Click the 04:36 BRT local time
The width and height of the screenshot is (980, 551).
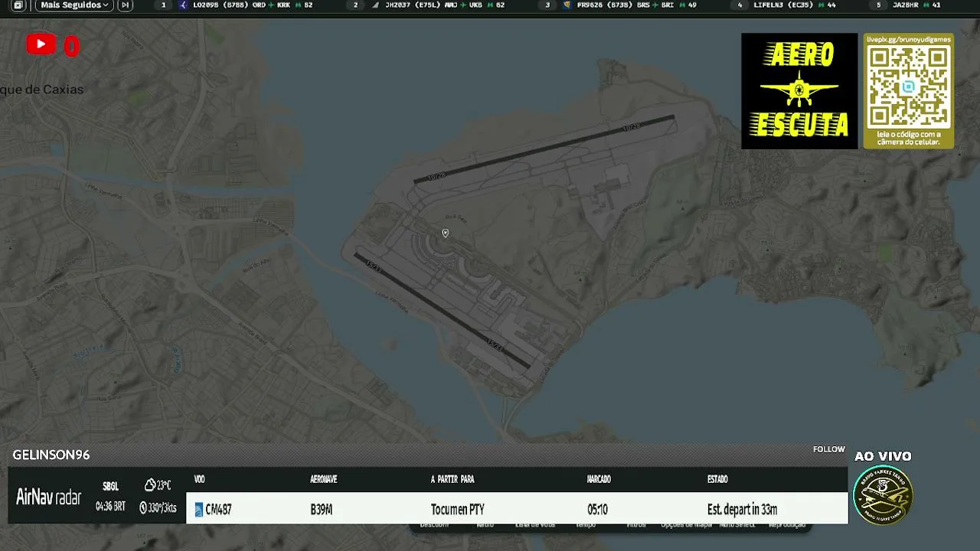[x=110, y=507]
